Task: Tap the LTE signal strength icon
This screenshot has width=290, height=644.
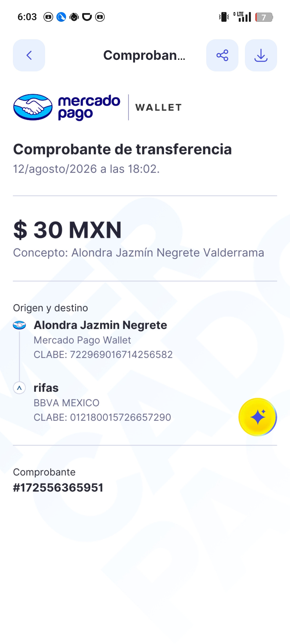Action: coord(242,17)
